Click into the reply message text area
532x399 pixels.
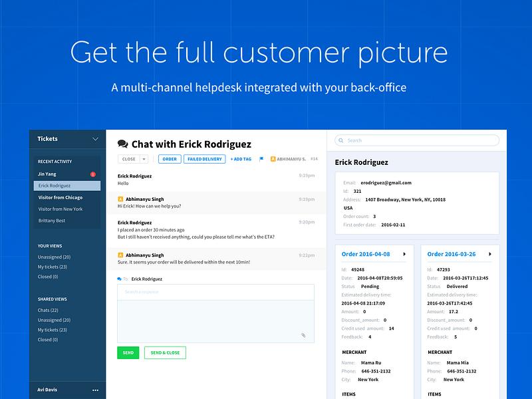click(215, 321)
